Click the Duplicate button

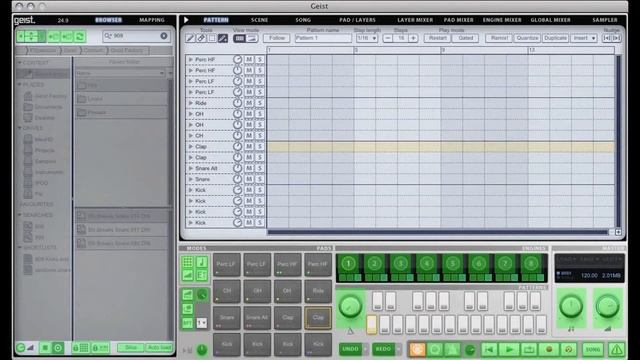click(x=555, y=38)
